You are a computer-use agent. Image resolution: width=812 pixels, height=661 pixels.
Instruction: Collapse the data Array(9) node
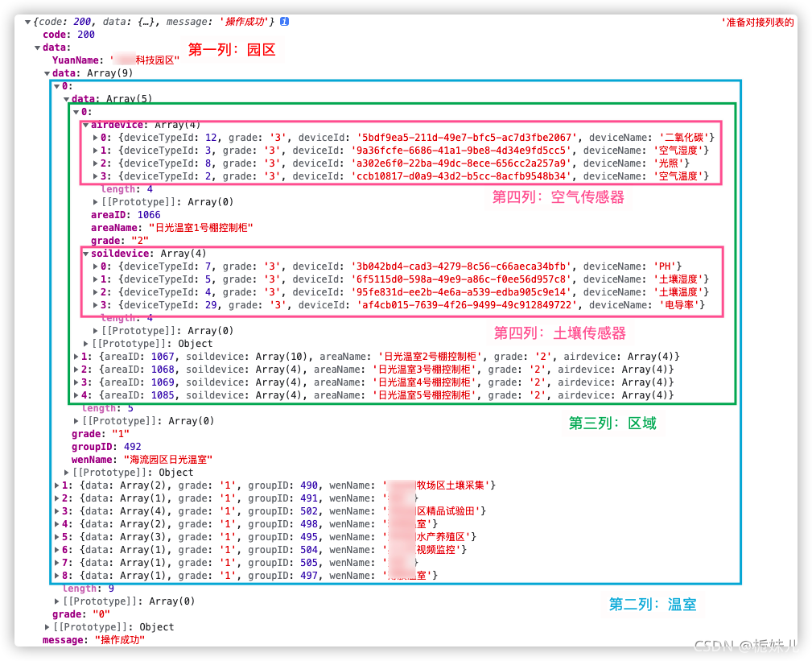point(47,73)
